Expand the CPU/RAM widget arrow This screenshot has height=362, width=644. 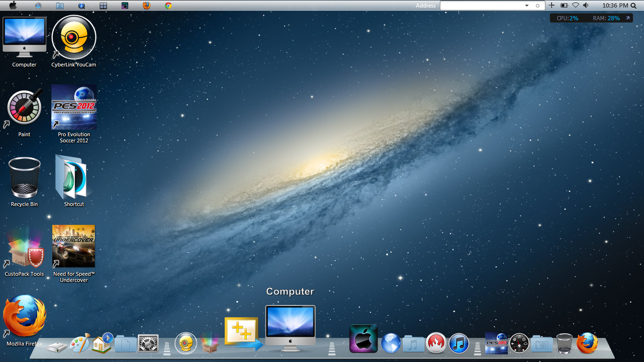tap(627, 18)
